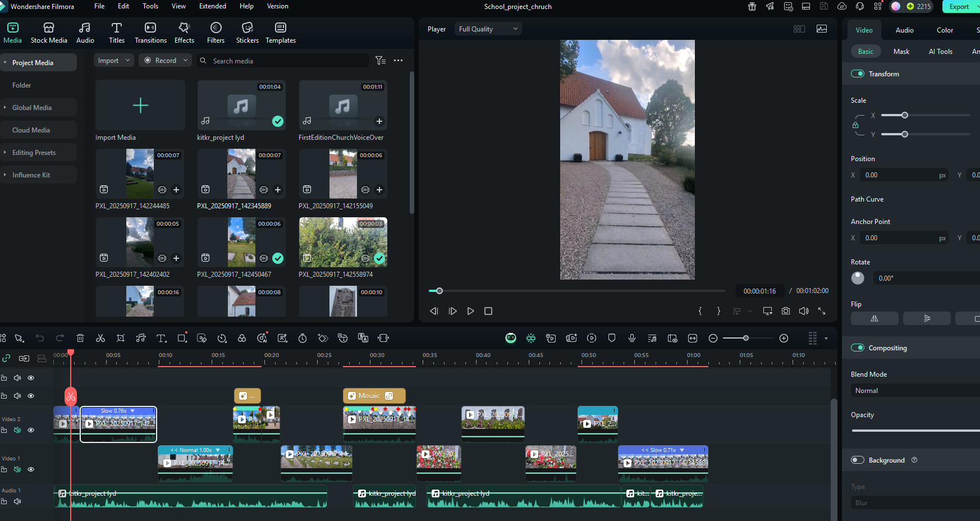Screen dimensions: 980x521
Task: Select the crop tool in timeline toolbar
Action: coord(121,338)
